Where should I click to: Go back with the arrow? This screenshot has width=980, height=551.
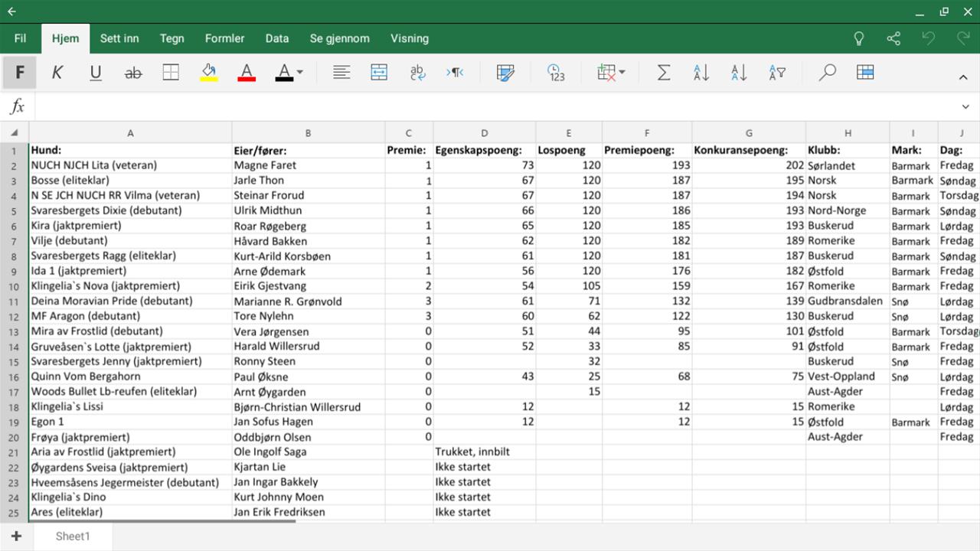coord(11,11)
